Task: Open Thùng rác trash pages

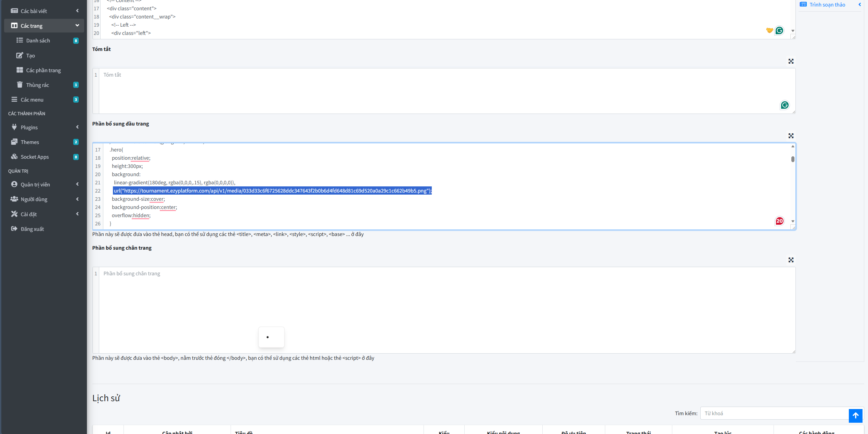Action: [x=37, y=85]
